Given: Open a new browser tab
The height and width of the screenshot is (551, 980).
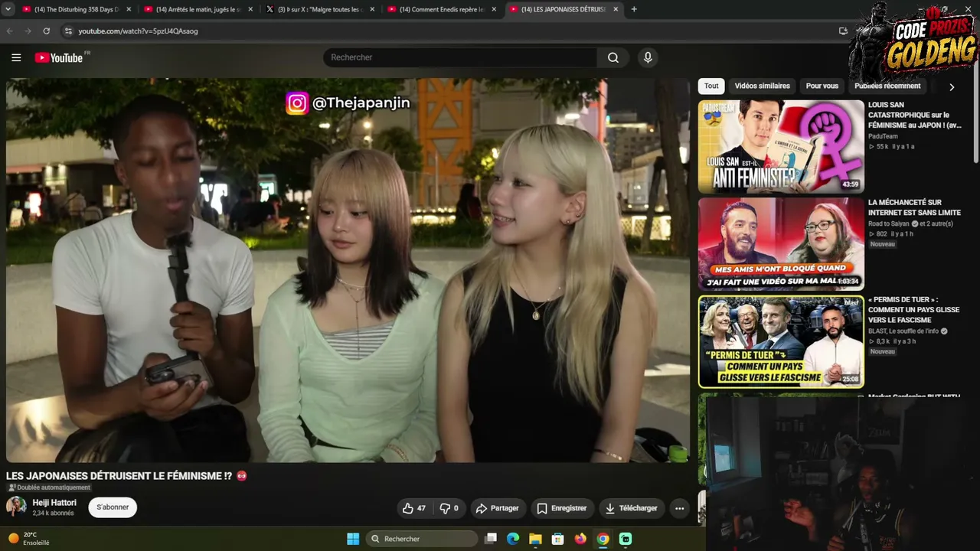Looking at the screenshot, I should 634,9.
